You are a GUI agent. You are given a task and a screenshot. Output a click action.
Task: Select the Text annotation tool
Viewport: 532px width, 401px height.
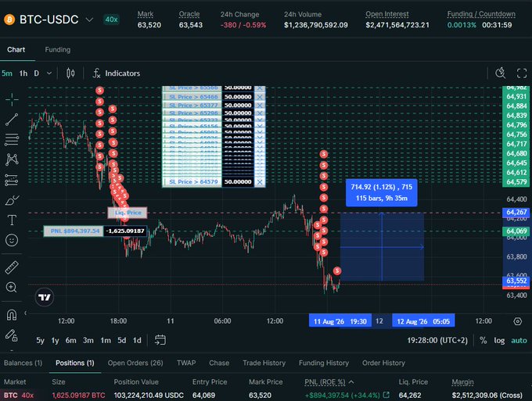12,220
